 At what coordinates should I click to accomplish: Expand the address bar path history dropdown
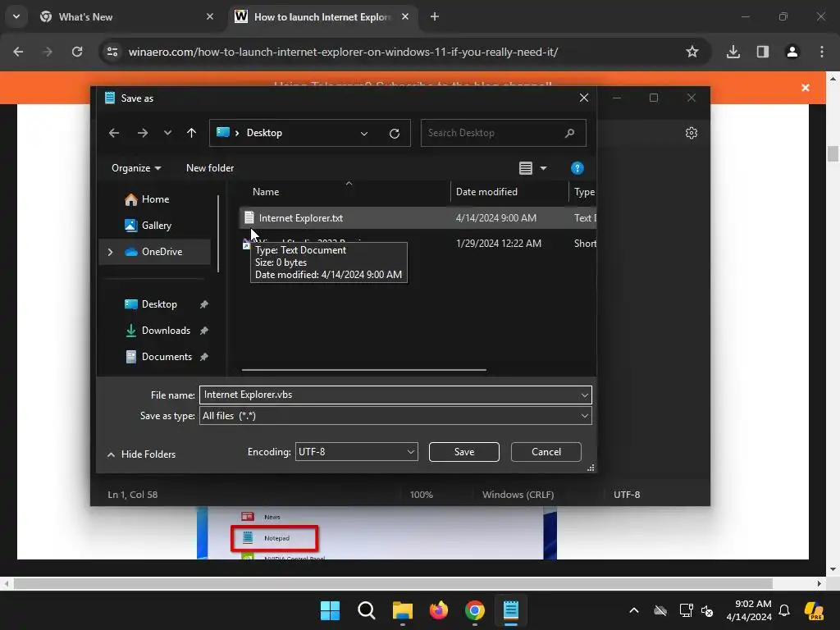click(364, 134)
